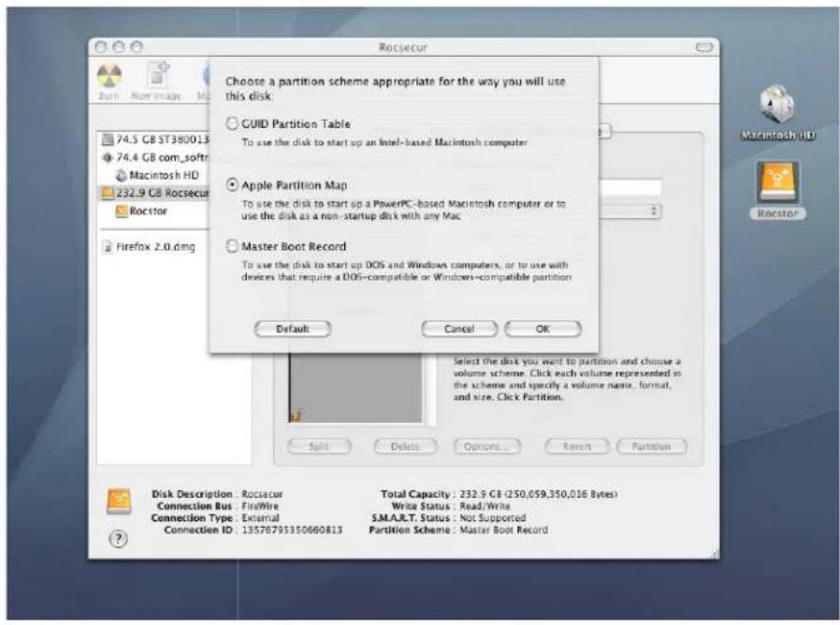Click Total Capacity 232.9 GB value
Screen dimensions: 840x625
pyautogui.click(x=539, y=494)
